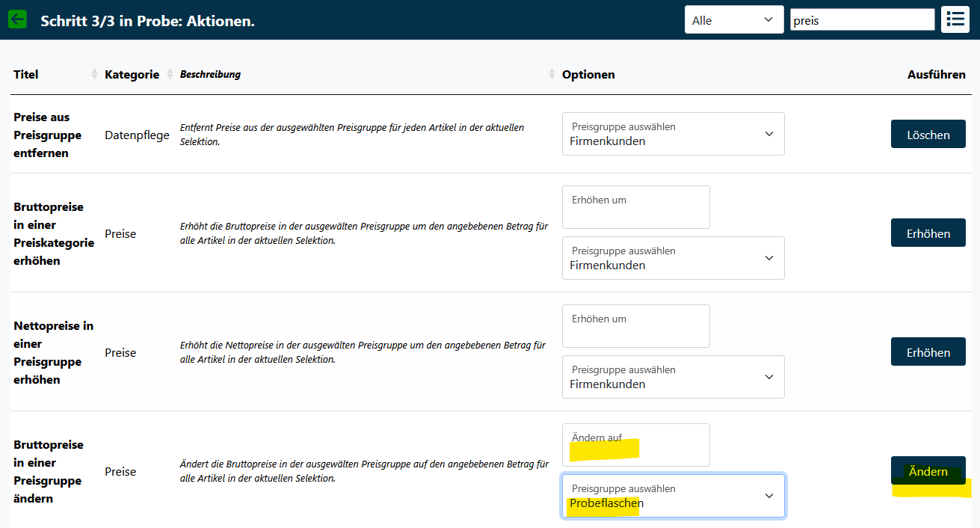The width and height of the screenshot is (980, 528).
Task: Open the list menu icon in the header
Action: coord(955,19)
